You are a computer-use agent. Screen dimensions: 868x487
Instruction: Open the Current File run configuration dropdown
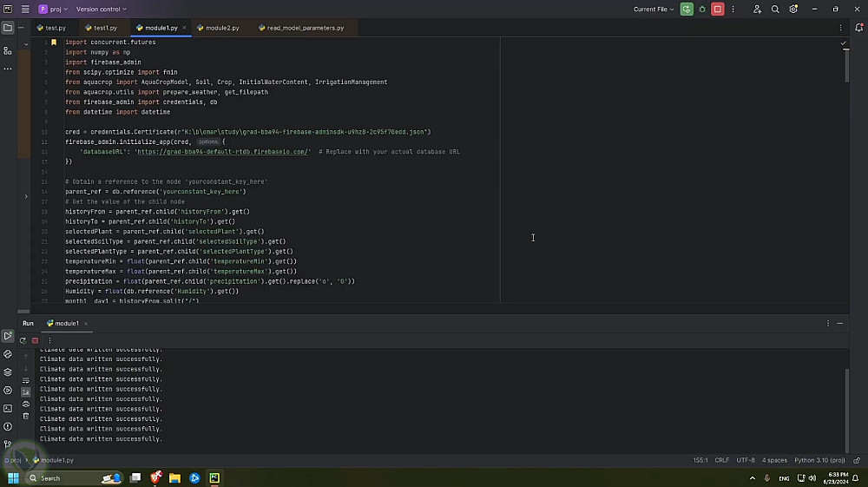tap(654, 9)
